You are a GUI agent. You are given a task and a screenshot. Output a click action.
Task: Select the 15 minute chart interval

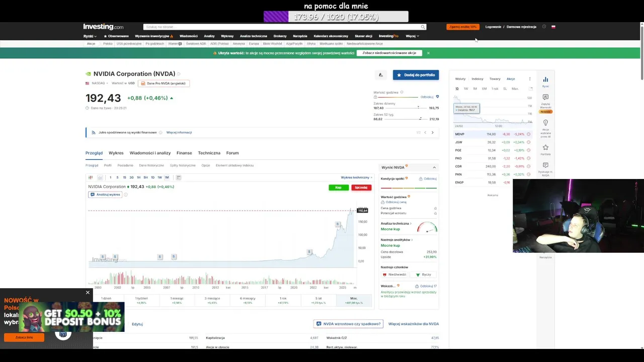click(124, 177)
